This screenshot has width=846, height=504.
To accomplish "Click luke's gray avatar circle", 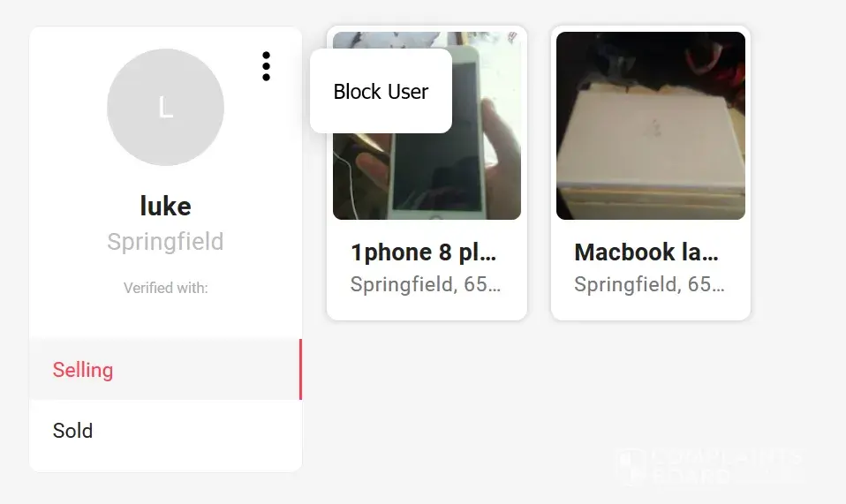I will point(166,108).
